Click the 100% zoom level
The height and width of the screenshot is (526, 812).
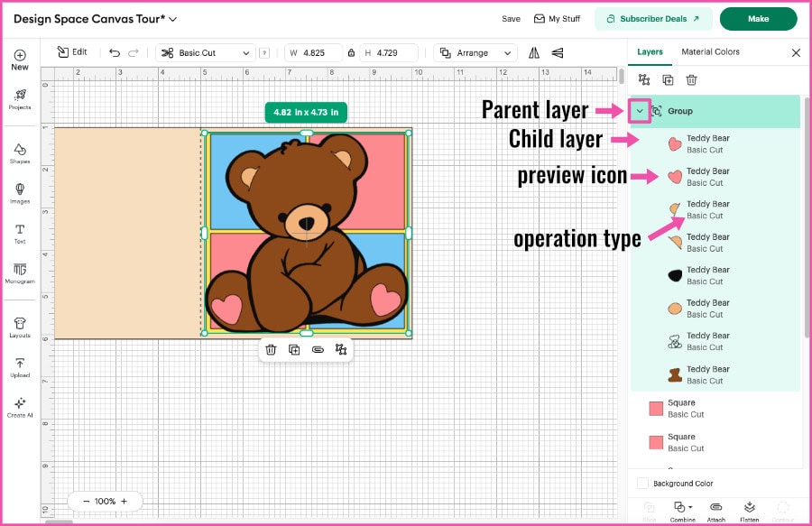(x=106, y=501)
